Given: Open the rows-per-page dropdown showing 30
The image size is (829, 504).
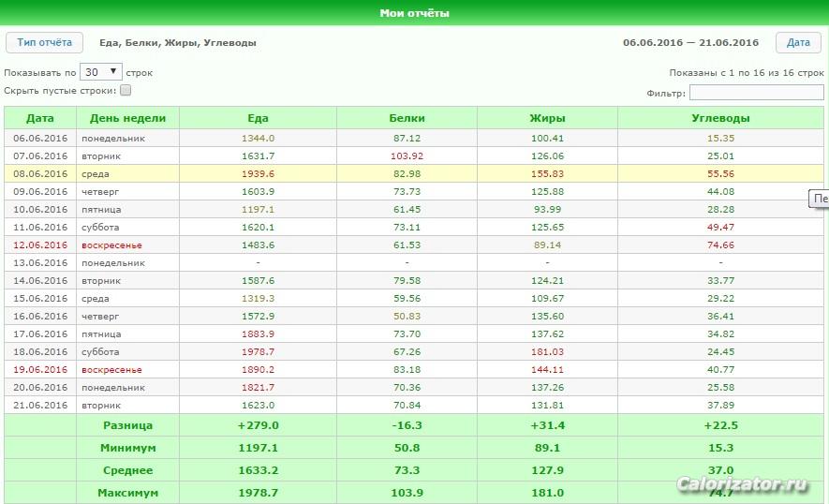Looking at the screenshot, I should (x=101, y=72).
